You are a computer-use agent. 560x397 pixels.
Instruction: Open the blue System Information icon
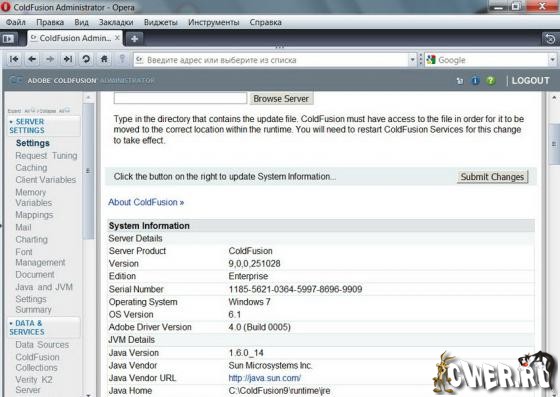(475, 81)
